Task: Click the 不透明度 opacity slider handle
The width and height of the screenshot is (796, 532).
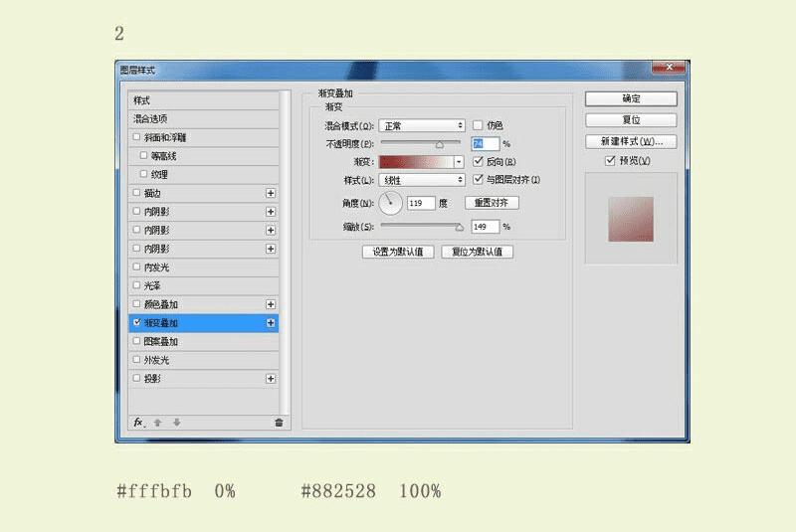Action: pos(440,145)
